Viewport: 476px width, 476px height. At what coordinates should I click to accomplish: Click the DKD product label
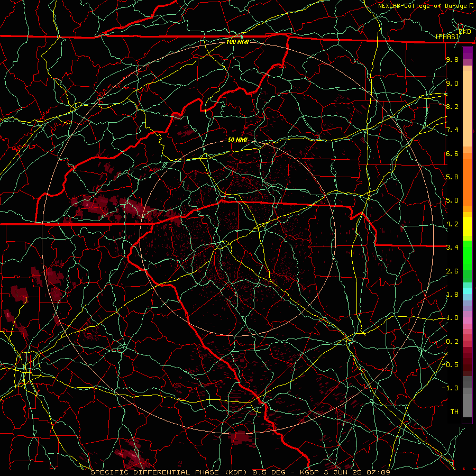click(465, 31)
